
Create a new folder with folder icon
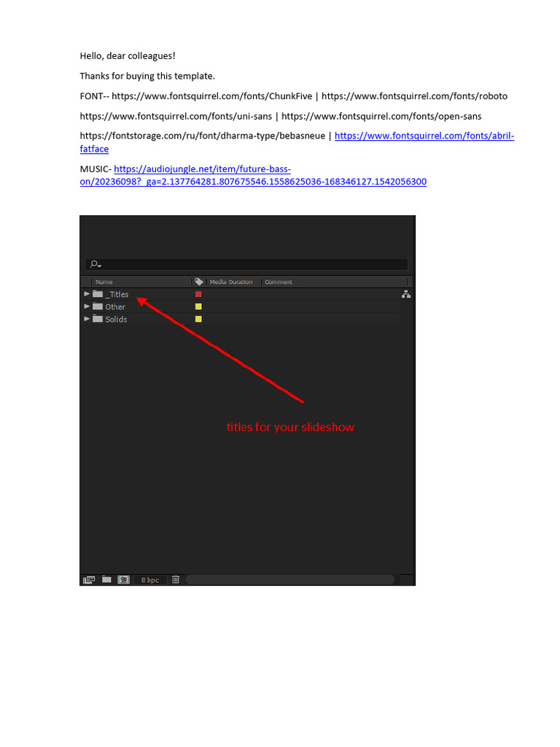click(x=106, y=579)
